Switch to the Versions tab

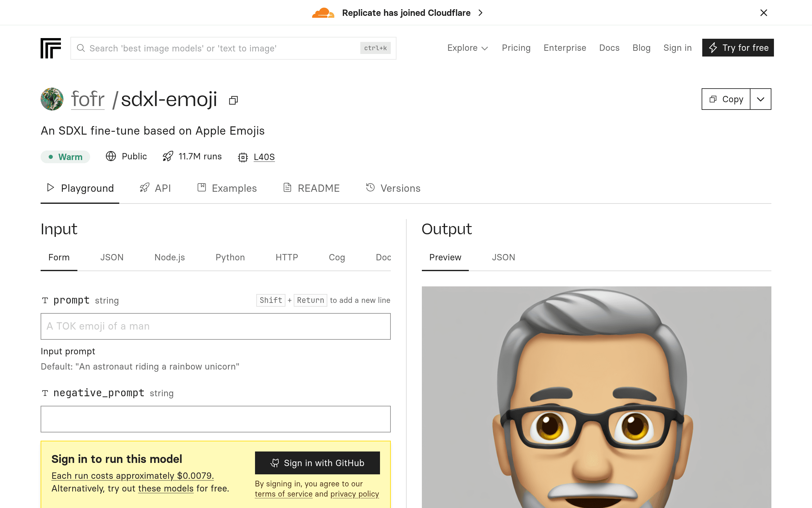393,188
